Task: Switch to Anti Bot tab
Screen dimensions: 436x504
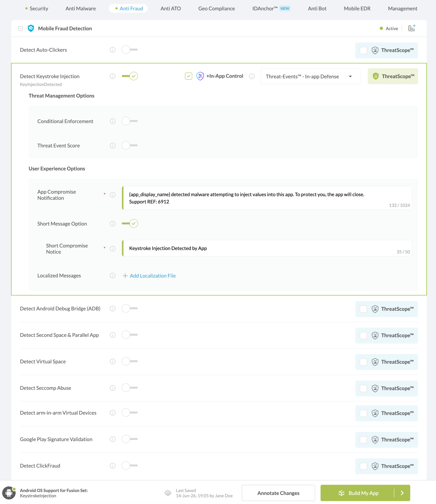Action: pos(317,9)
